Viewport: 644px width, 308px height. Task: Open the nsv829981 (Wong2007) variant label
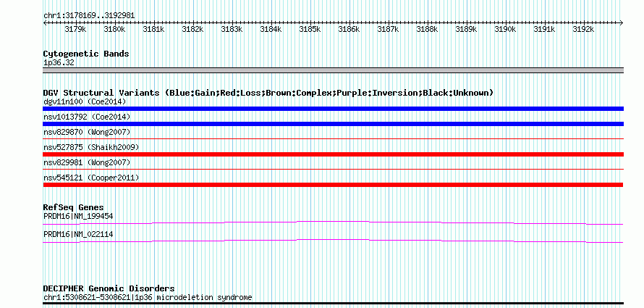[87, 163]
